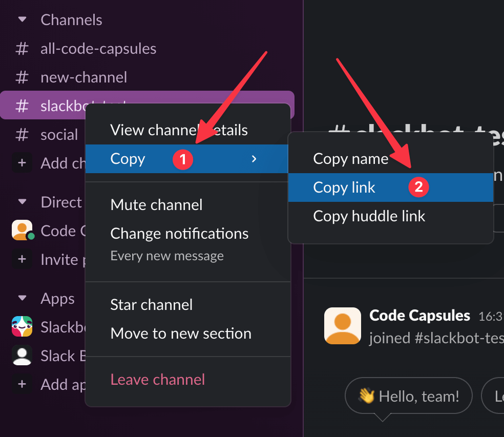The width and height of the screenshot is (504, 437).
Task: Open the #all-code-capsules channel
Action: [98, 49]
